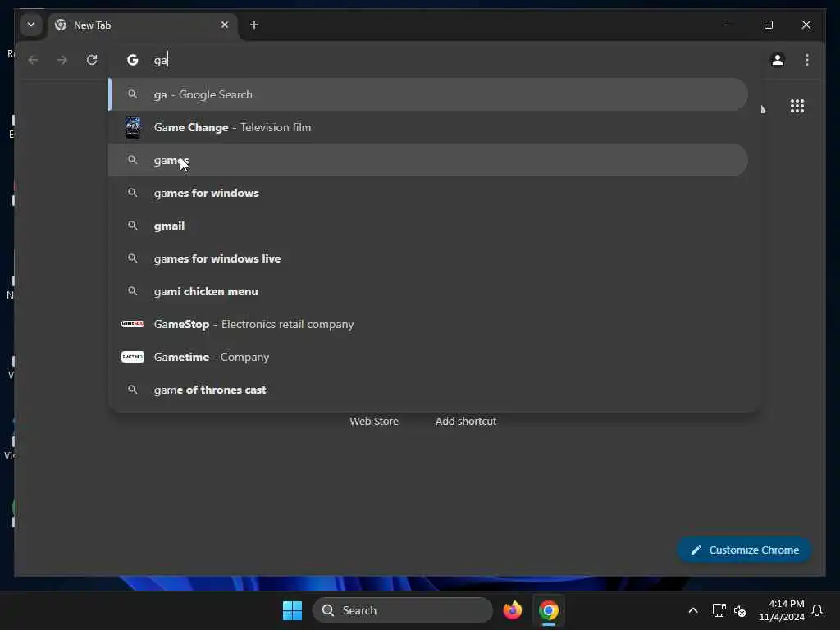Viewport: 840px width, 630px height.
Task: Focus the address bar containing 'ga'
Action: [434, 60]
